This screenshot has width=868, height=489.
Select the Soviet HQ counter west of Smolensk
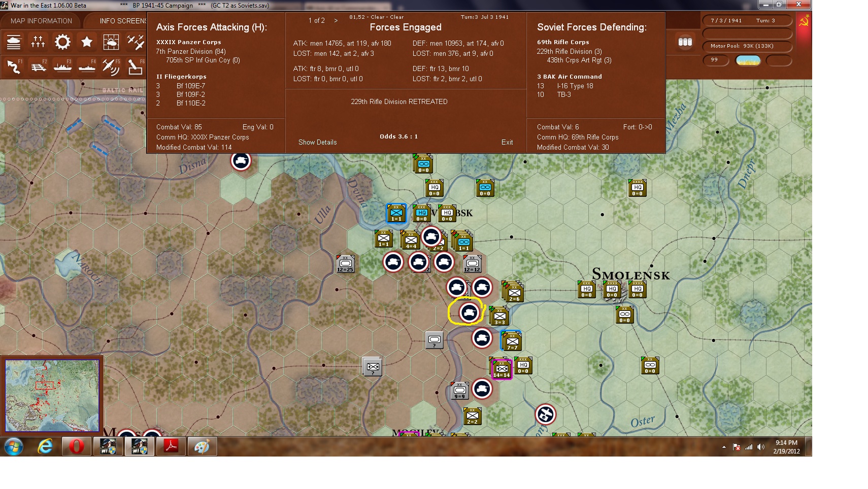(586, 290)
